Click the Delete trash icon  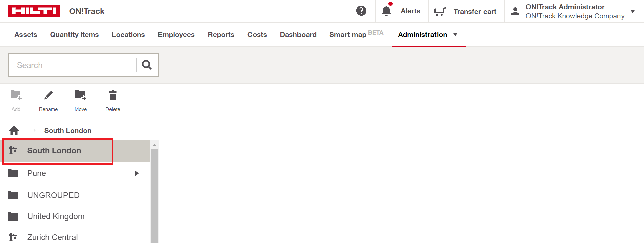click(113, 95)
